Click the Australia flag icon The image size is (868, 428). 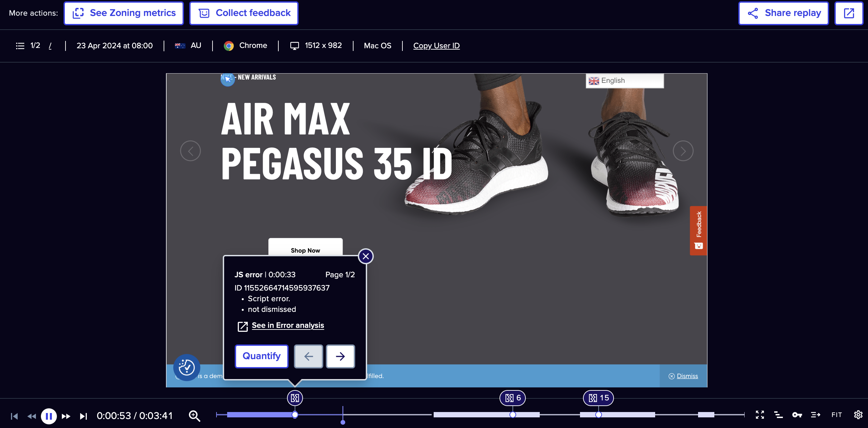180,46
